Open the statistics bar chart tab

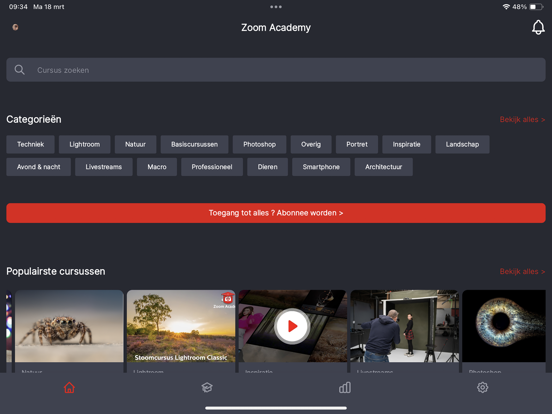coord(345,387)
